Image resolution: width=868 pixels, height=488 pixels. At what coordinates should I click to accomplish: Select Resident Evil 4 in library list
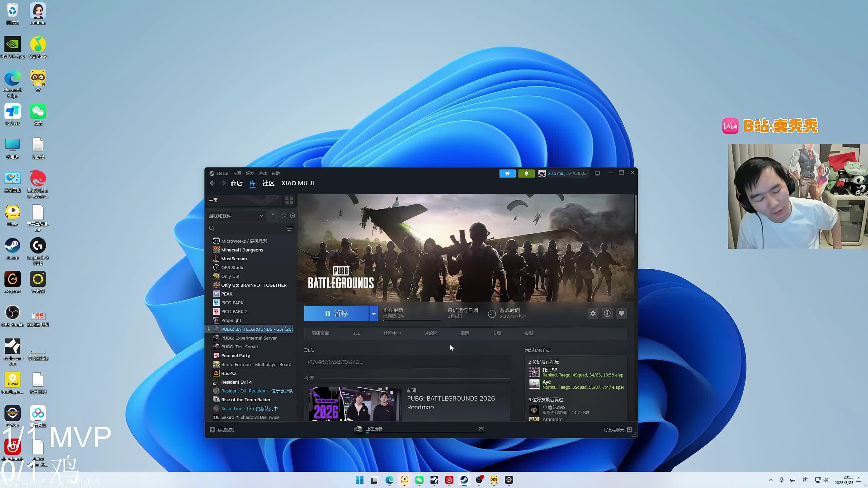pyautogui.click(x=236, y=382)
